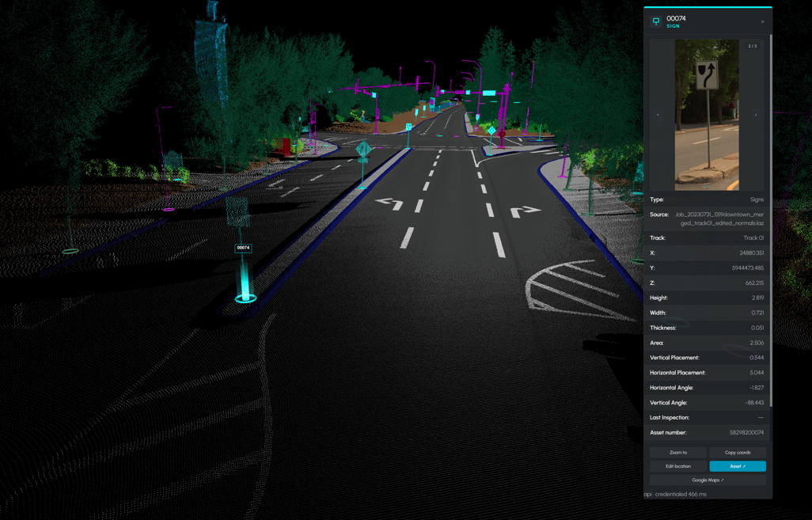Viewport: 812px width, 520px height.
Task: Select the Horizontal Angle value -1.827
Action: click(x=757, y=388)
